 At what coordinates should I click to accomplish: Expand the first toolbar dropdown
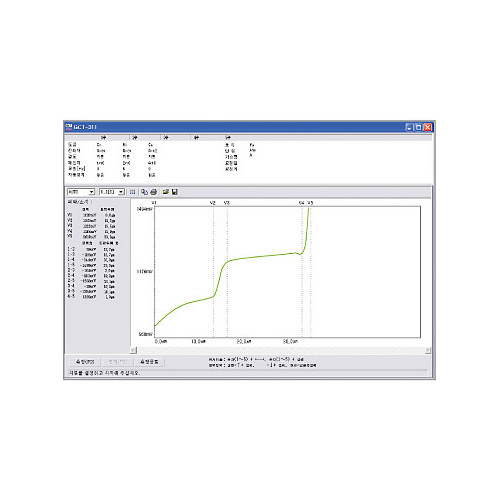click(91, 192)
